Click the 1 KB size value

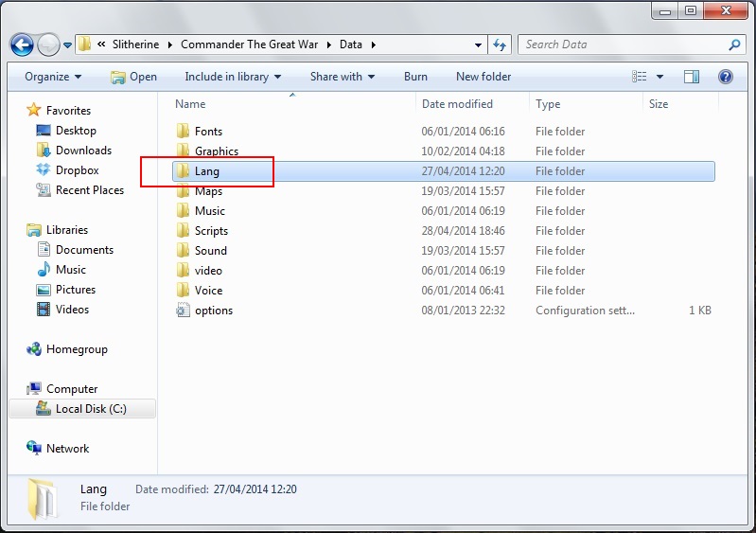pyautogui.click(x=699, y=311)
